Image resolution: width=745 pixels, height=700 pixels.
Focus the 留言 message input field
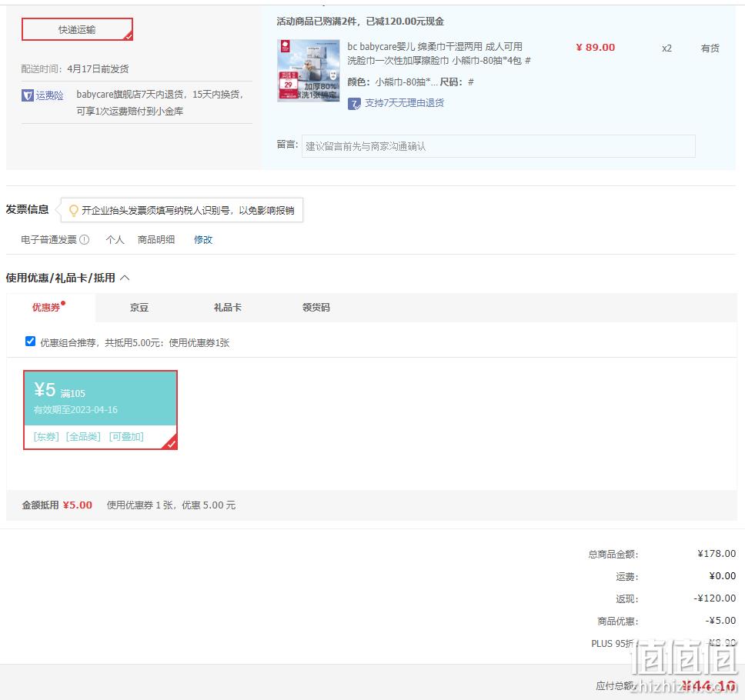(499, 146)
